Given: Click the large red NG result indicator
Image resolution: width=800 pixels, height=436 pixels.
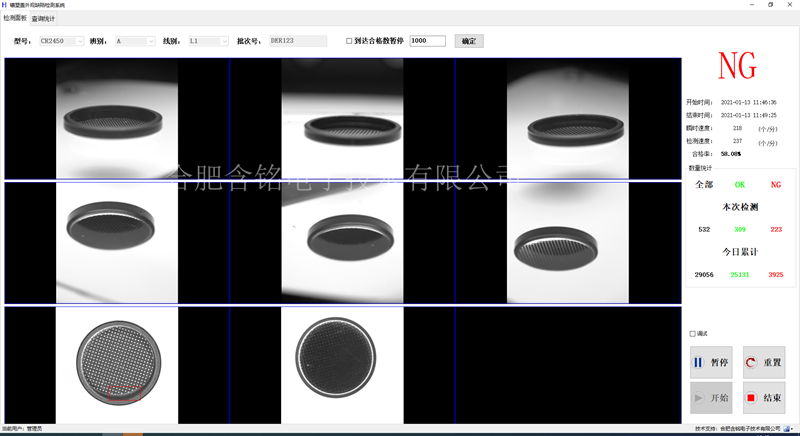Looking at the screenshot, I should point(737,67).
